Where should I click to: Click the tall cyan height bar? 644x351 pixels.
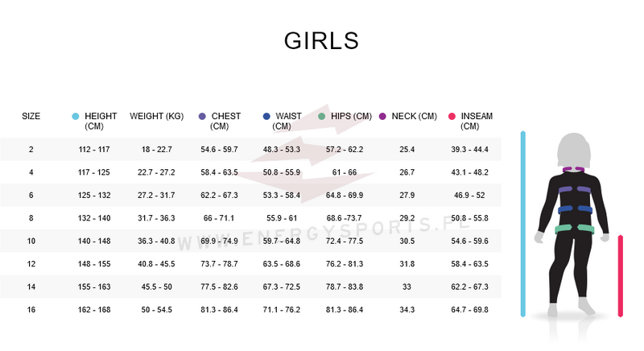(523, 224)
